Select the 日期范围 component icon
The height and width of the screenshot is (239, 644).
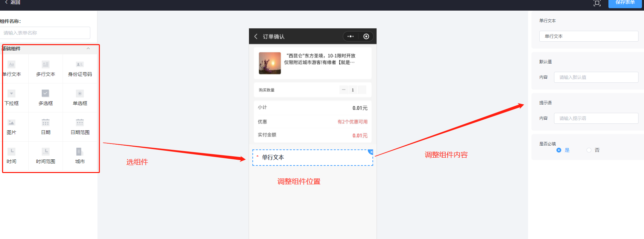click(80, 122)
